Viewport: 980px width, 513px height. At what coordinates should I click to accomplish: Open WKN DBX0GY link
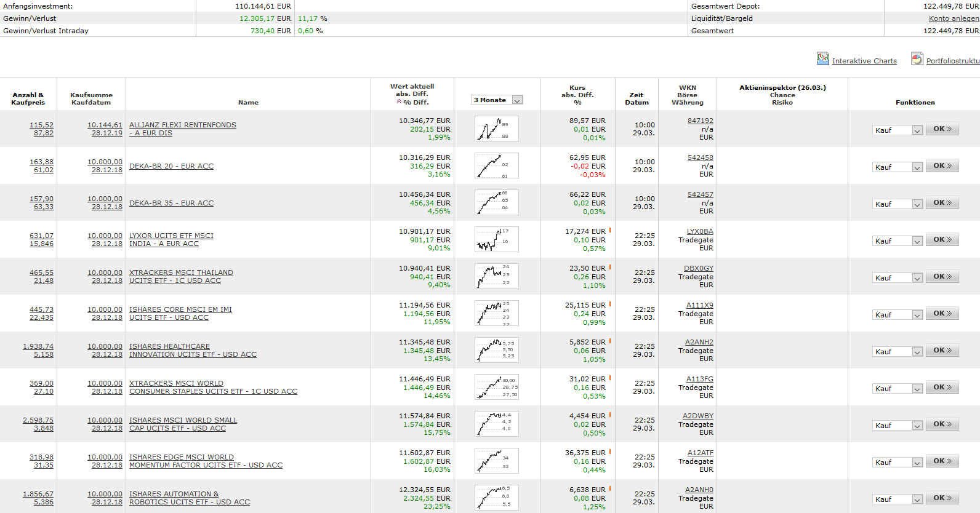[699, 268]
